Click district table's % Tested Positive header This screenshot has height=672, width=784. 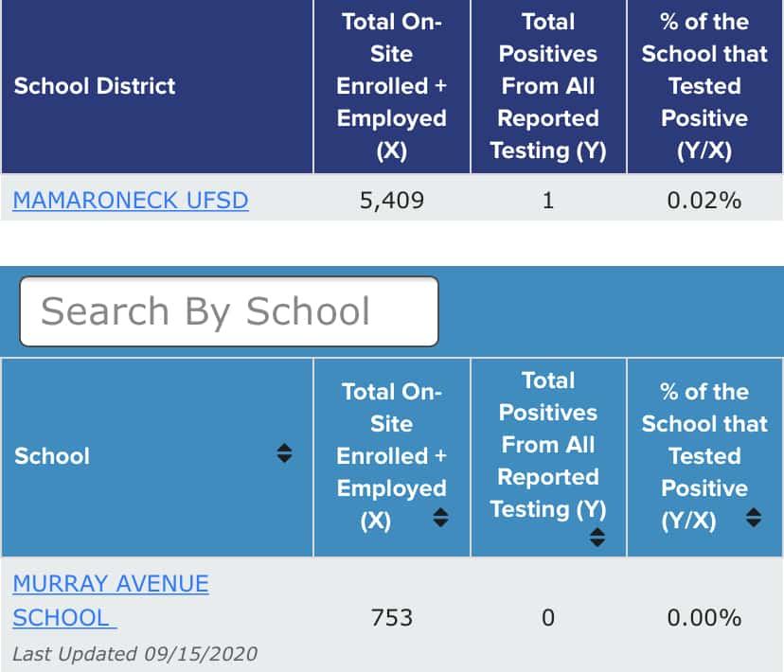pyautogui.click(x=704, y=86)
